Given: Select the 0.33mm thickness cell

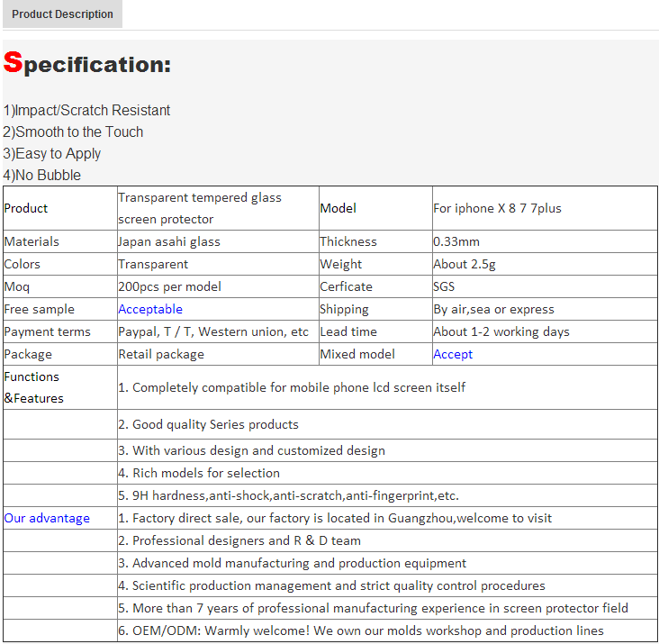Looking at the screenshot, I should (x=545, y=241).
